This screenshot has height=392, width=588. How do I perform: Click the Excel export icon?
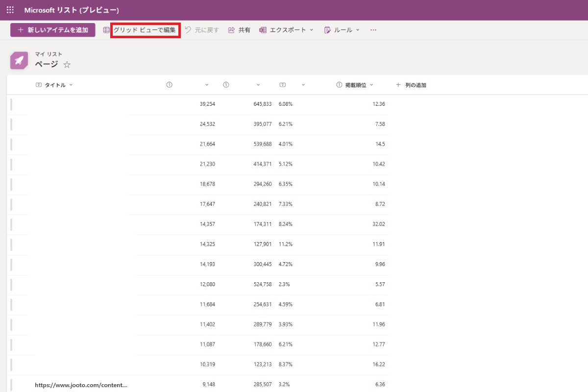click(263, 30)
